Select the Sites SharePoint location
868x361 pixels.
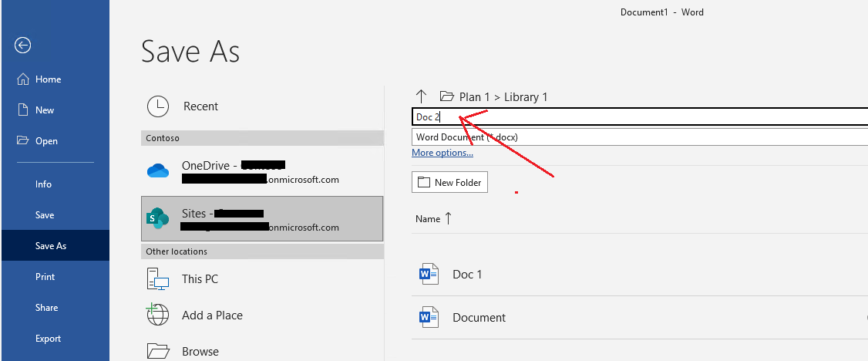[262, 219]
